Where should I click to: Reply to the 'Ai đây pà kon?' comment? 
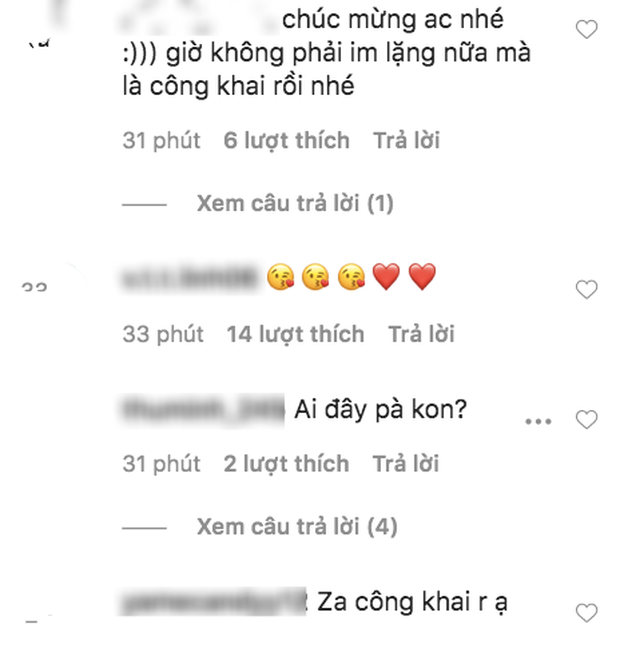(x=406, y=464)
